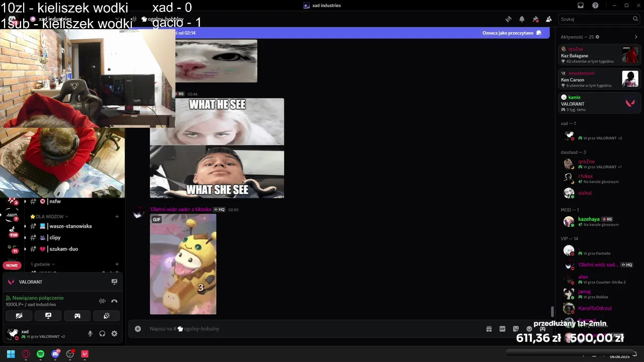Open notification settings bell icon
Image resolution: width=644 pixels, height=362 pixels.
pos(522,19)
